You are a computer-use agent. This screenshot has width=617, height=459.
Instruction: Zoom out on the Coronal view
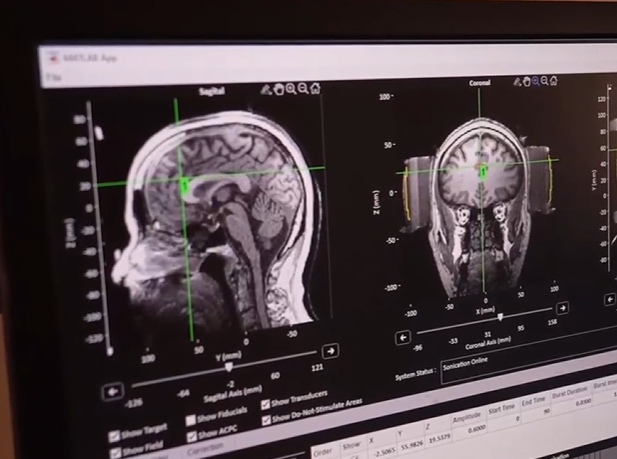tap(545, 81)
